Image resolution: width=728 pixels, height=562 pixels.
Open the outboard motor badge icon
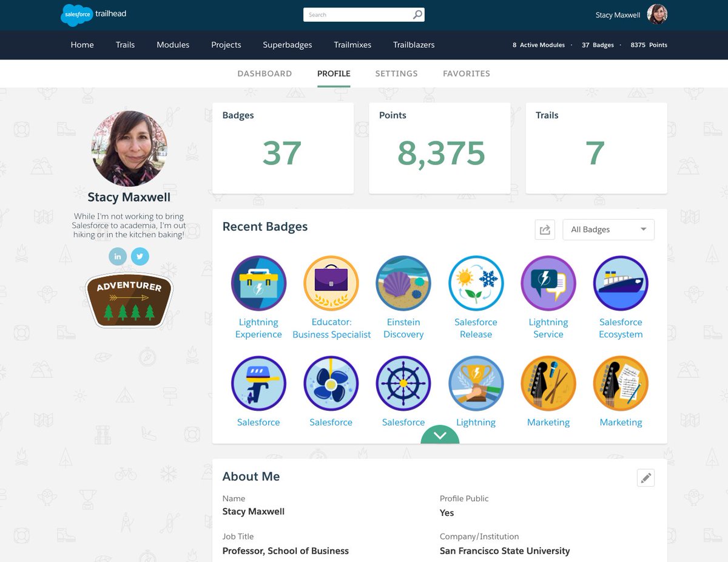258,384
